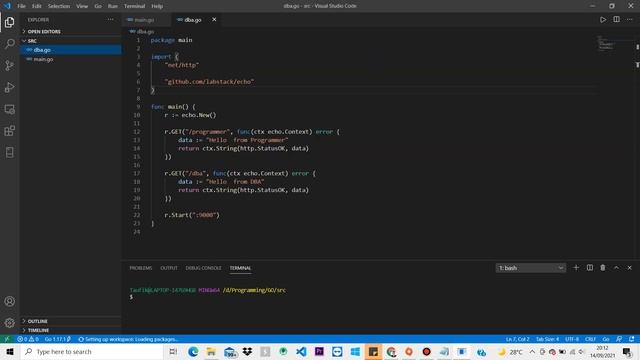Click the Accounts icon in activity bar

pyautogui.click(x=9, y=301)
